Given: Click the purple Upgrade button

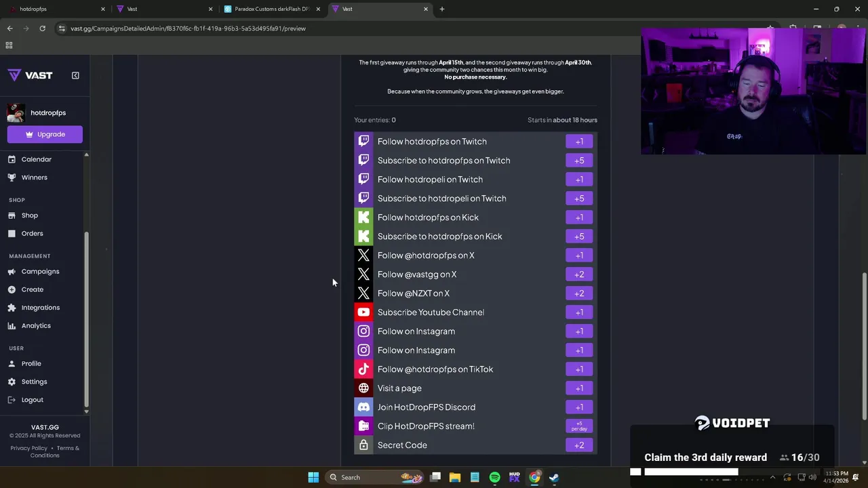Looking at the screenshot, I should [x=45, y=134].
